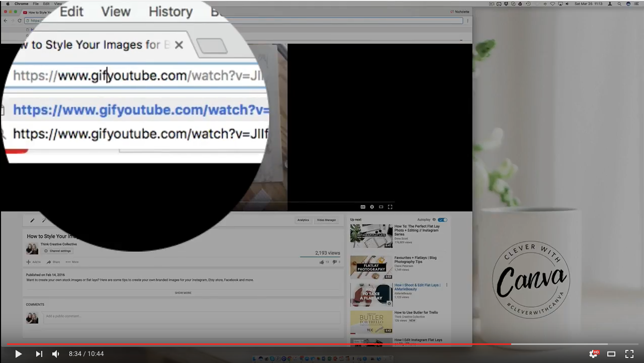
Task: Click the Think Creative Collective channel name
Action: pos(59,244)
